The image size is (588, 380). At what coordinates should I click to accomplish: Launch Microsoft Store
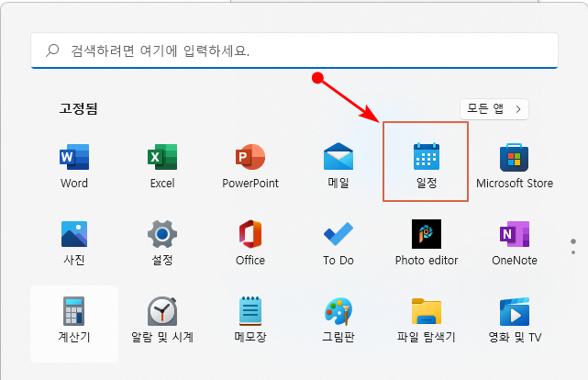point(515,166)
